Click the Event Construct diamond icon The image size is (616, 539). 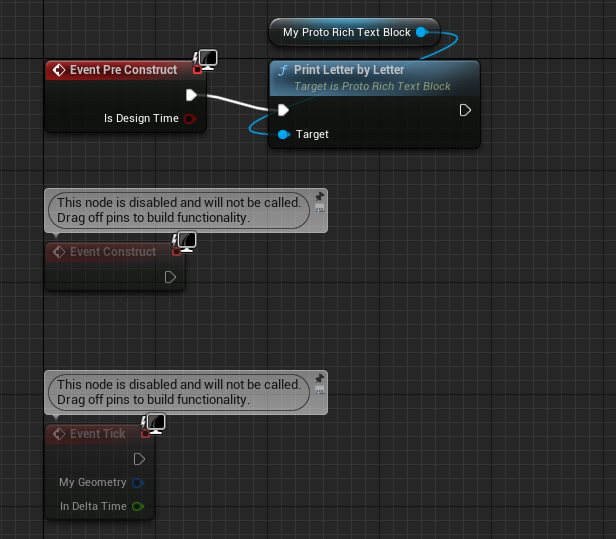[x=59, y=252]
